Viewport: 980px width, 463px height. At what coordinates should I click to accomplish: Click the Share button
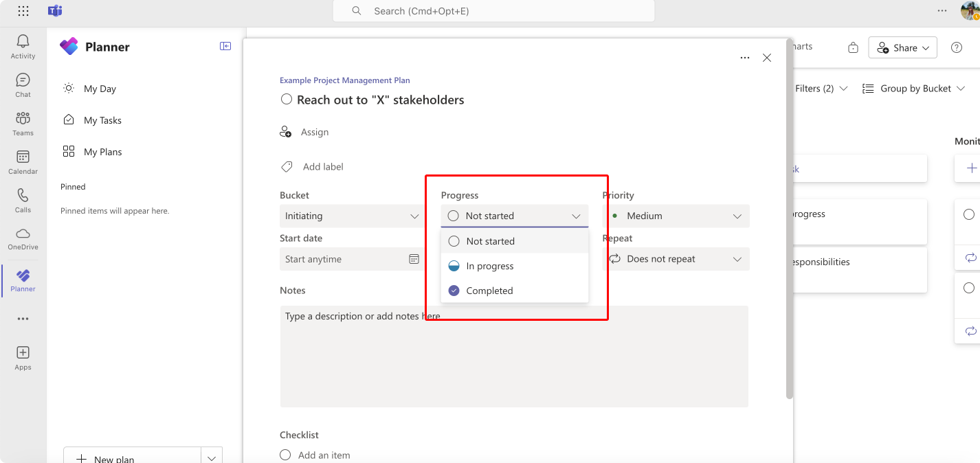click(x=903, y=47)
